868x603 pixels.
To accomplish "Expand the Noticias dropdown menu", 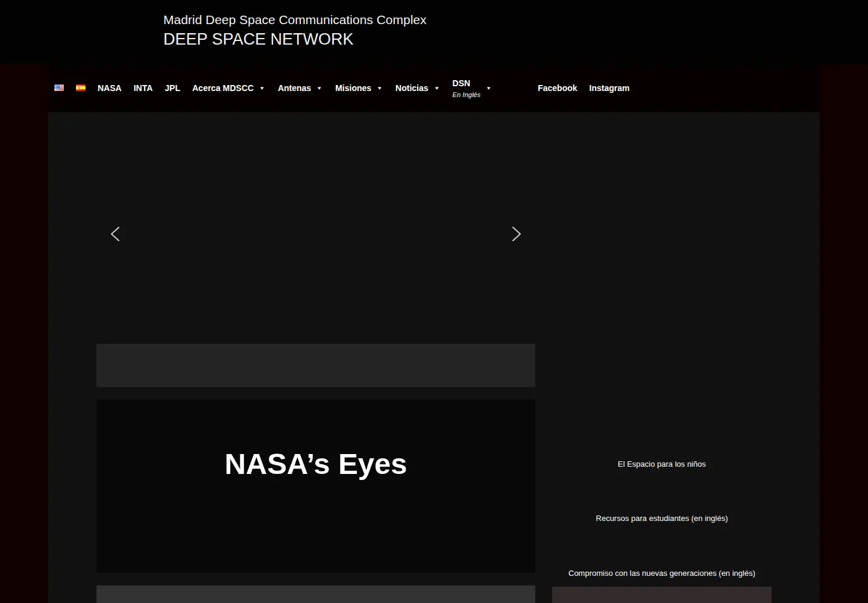I will (417, 88).
